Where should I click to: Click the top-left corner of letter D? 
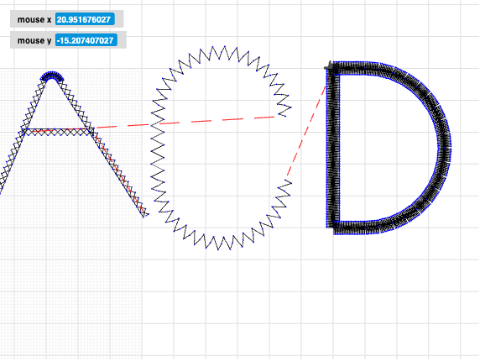pyautogui.click(x=331, y=66)
